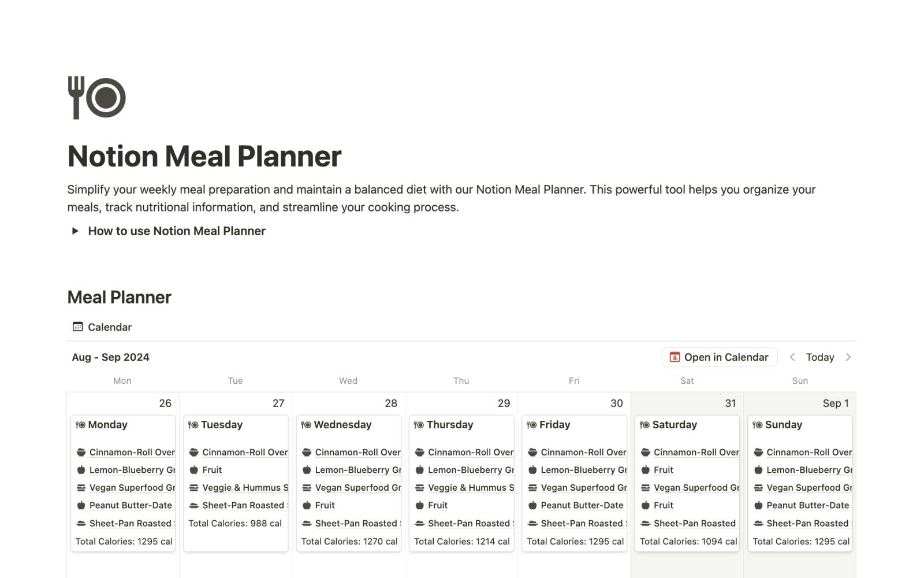Open Monday's Peanut Butter-Date snack link

coord(131,505)
